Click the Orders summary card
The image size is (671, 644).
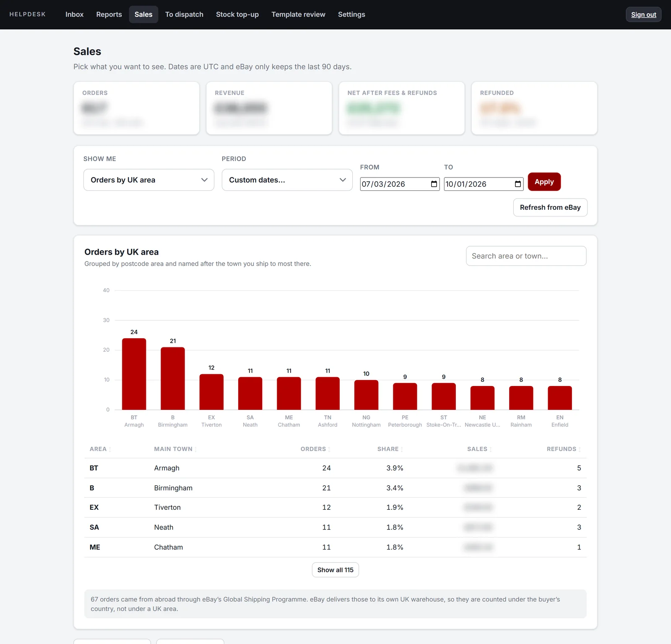click(136, 108)
